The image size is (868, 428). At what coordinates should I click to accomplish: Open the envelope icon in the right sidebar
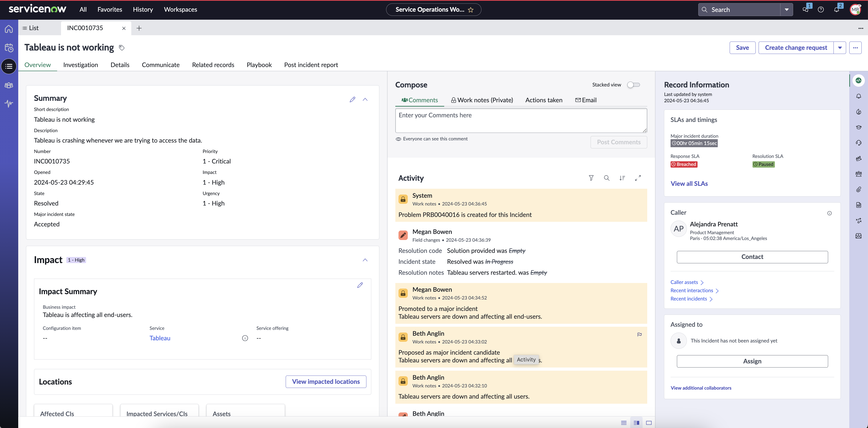coord(859,236)
